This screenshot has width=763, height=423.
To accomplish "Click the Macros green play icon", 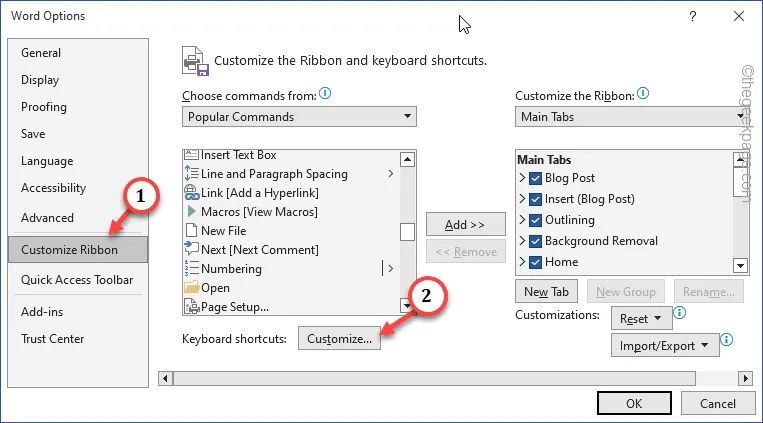I will 191,211.
